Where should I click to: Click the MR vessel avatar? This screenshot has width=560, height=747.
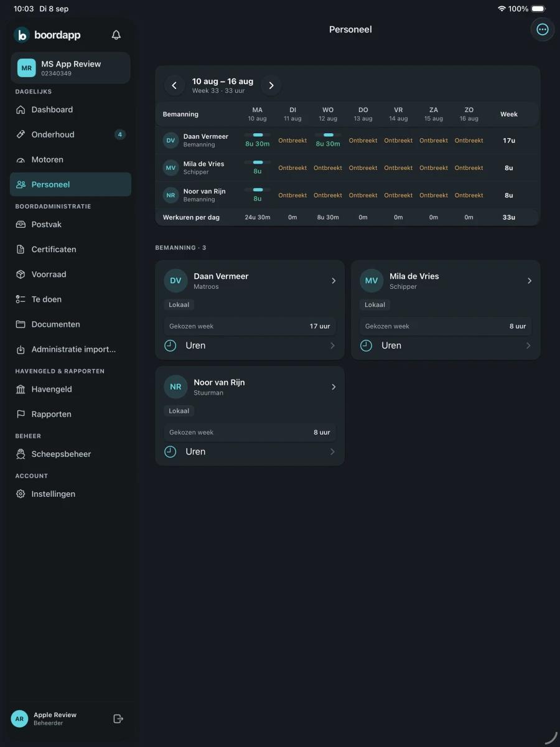tap(26, 68)
